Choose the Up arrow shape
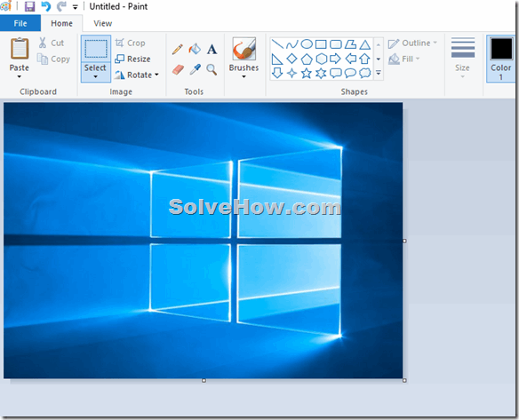Image resolution: width=519 pixels, height=420 pixels. click(364, 59)
